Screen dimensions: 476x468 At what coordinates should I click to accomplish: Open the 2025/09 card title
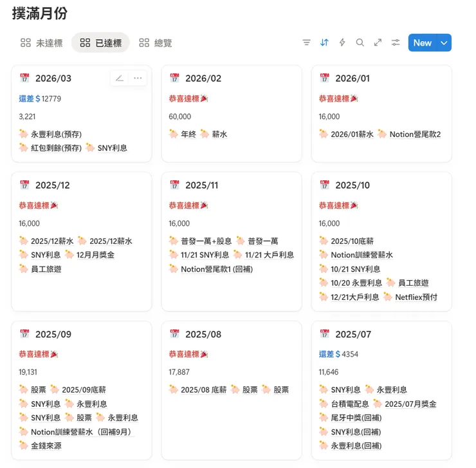[53, 334]
